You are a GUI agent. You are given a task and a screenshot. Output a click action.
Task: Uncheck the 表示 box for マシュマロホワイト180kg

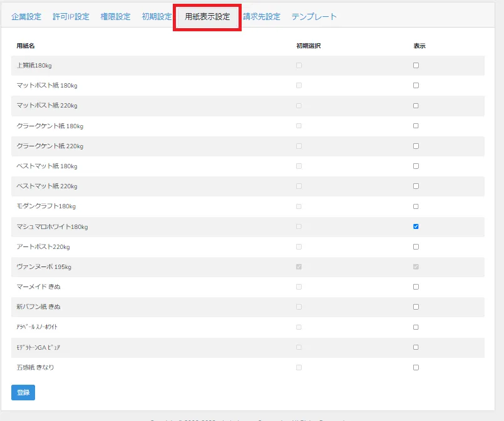tap(416, 226)
